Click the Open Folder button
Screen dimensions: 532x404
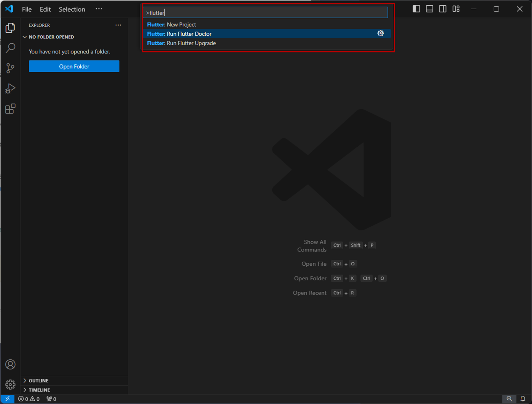74,66
